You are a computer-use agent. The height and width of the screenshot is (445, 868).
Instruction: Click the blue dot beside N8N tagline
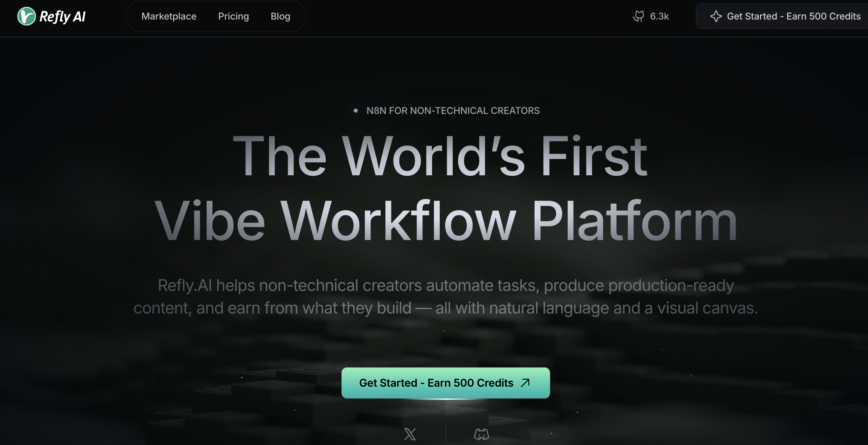pyautogui.click(x=355, y=111)
